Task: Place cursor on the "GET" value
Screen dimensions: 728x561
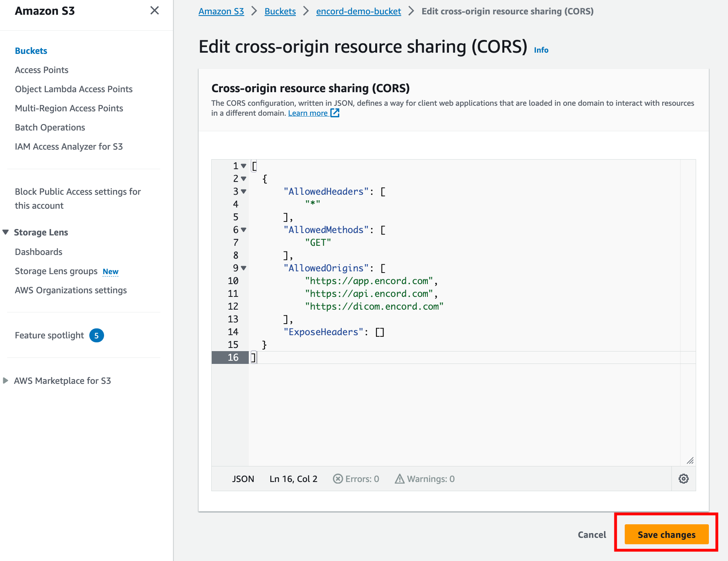Action: click(x=318, y=243)
